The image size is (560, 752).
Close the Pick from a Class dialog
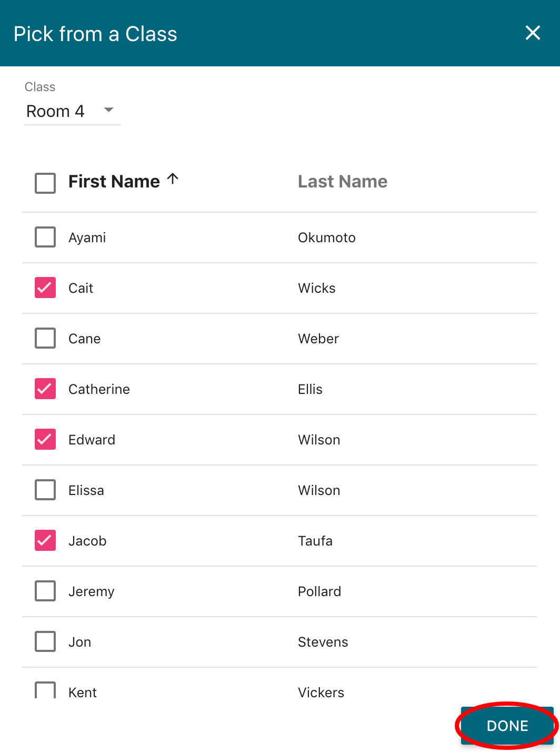[x=533, y=33]
